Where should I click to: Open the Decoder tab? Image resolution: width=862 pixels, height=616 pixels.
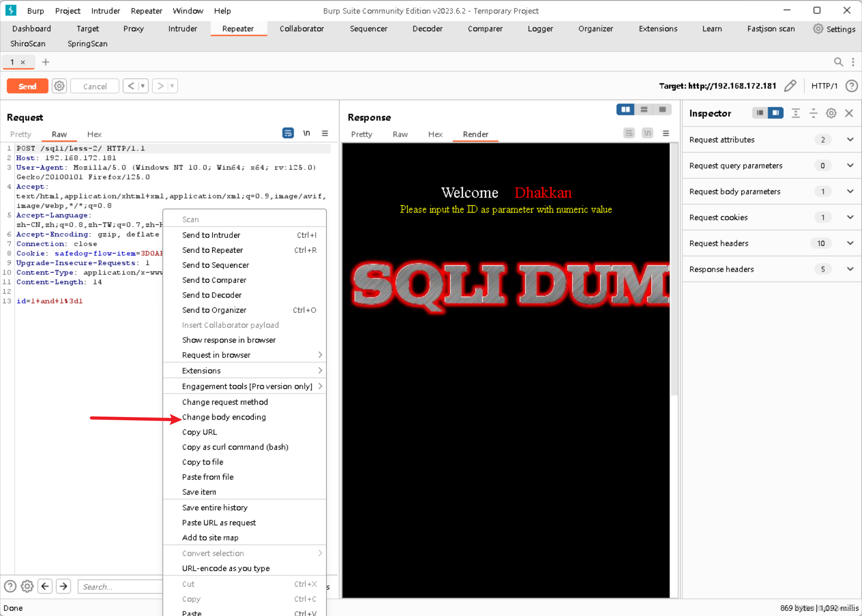(x=427, y=29)
